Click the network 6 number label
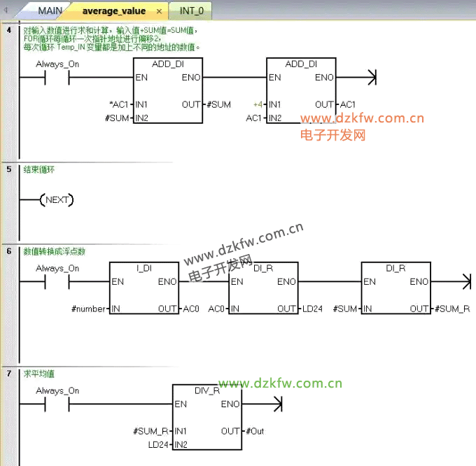Image resolution: width=476 pixels, height=466 pixels. tap(8, 250)
